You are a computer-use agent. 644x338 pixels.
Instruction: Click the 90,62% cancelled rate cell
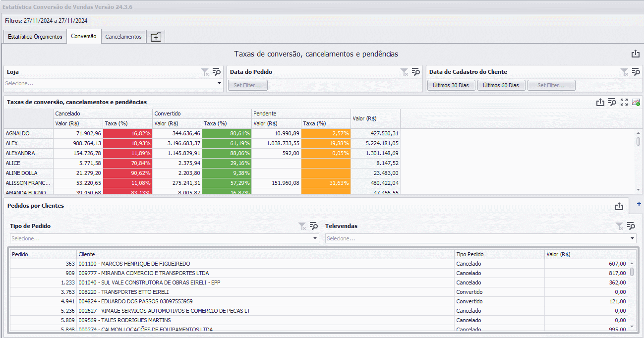127,173
